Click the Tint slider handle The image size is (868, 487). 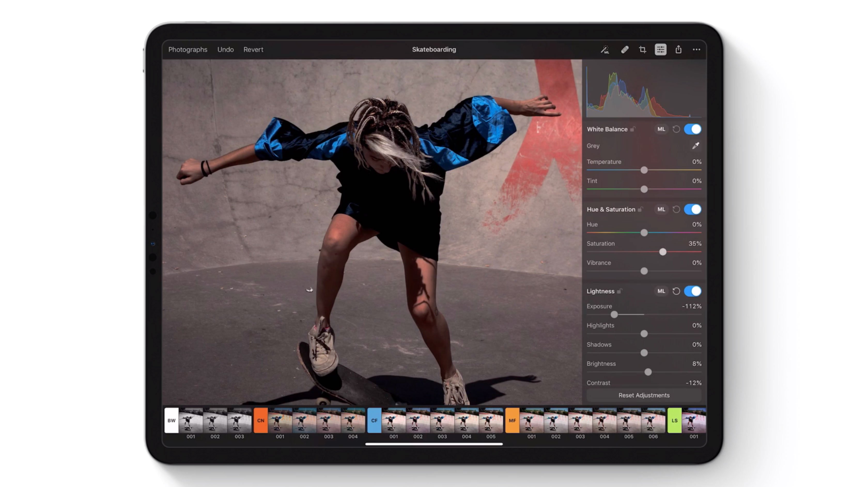644,189
